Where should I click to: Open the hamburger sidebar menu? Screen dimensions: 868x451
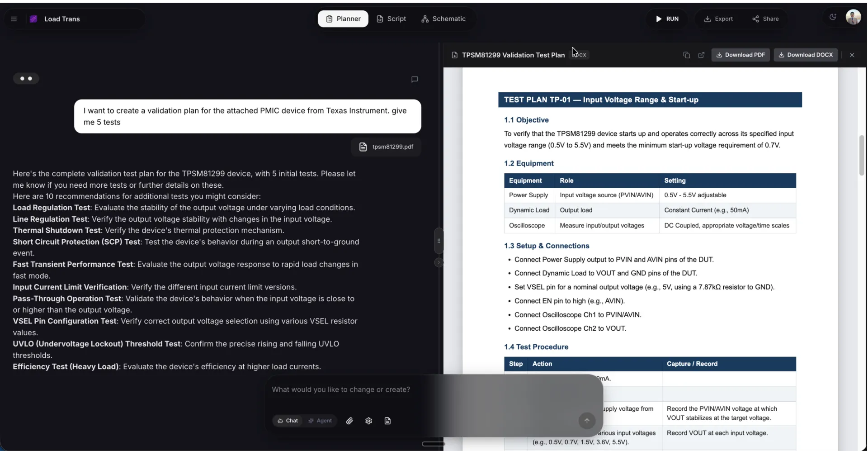(14, 19)
